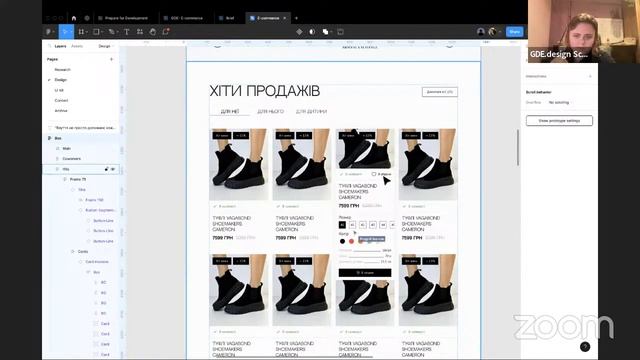
Task: Open the Layers panel tab
Action: click(x=60, y=46)
